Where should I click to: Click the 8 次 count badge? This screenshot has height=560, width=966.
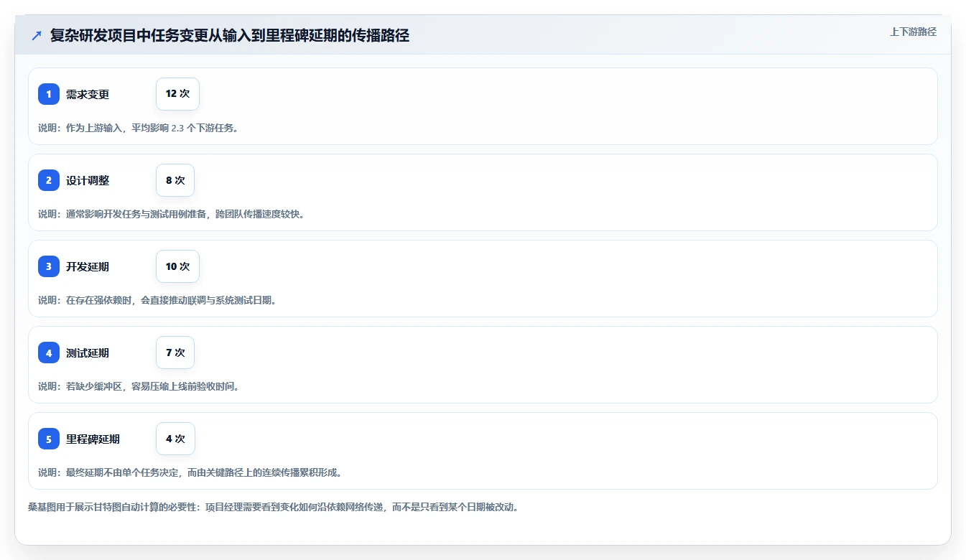point(175,180)
